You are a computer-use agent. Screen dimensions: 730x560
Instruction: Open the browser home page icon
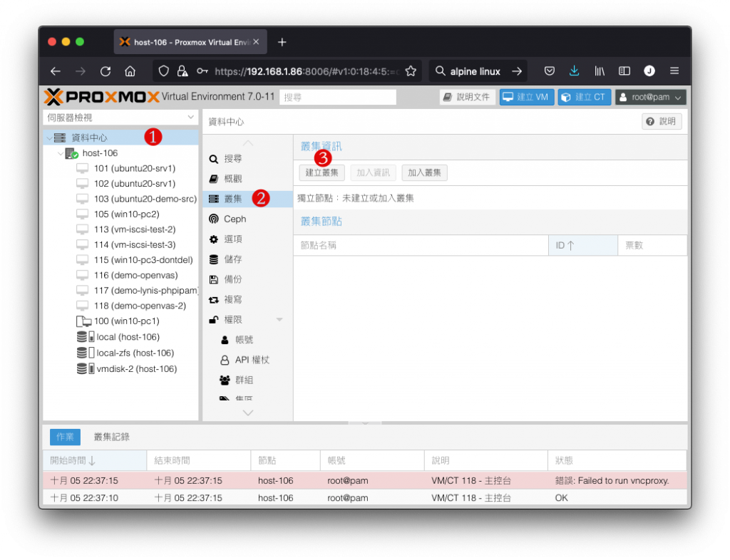click(130, 71)
